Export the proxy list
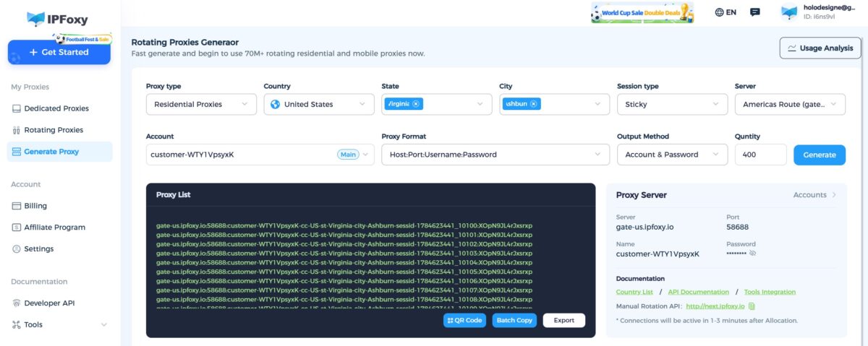The height and width of the screenshot is (346, 868). pyautogui.click(x=564, y=320)
